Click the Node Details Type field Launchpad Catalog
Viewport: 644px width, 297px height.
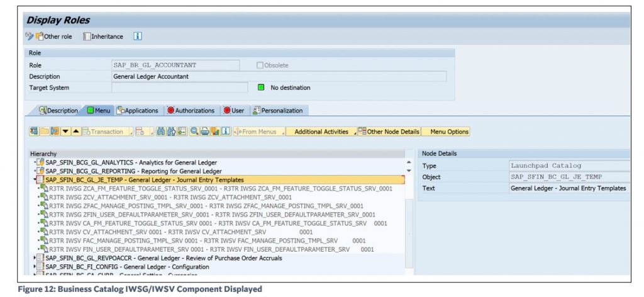click(x=569, y=165)
